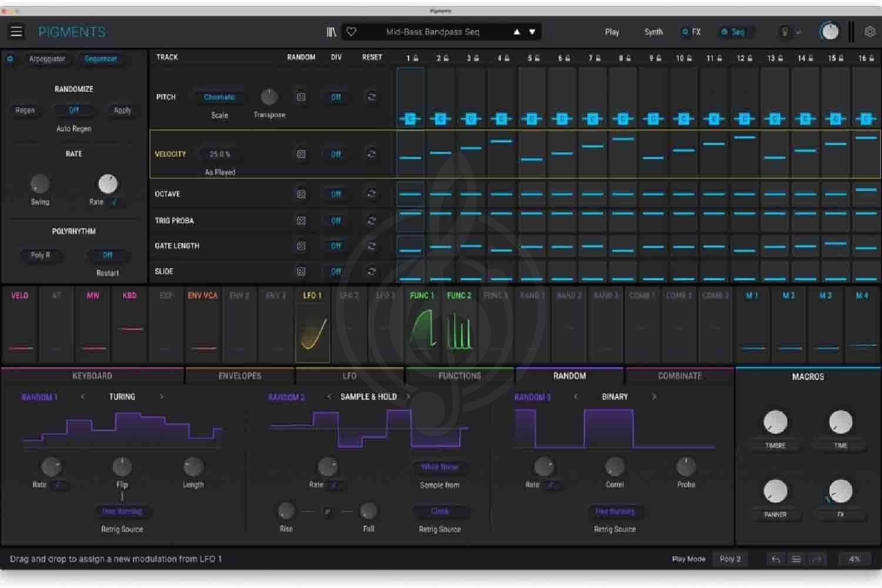
Task: Open Random 1 Free Running retrig dropdown
Action: pos(122,511)
